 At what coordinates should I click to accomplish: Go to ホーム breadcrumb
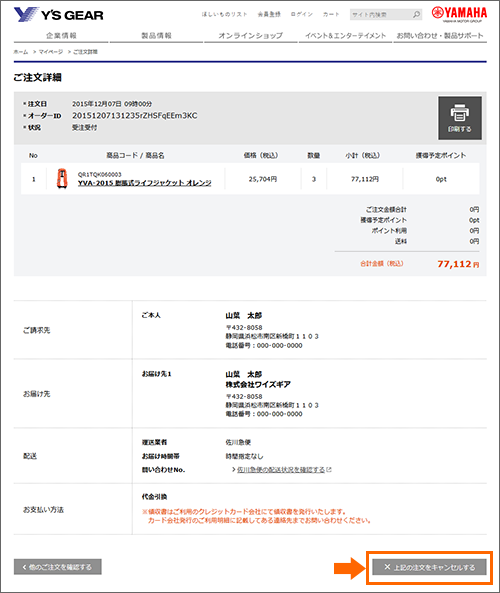tap(21, 52)
